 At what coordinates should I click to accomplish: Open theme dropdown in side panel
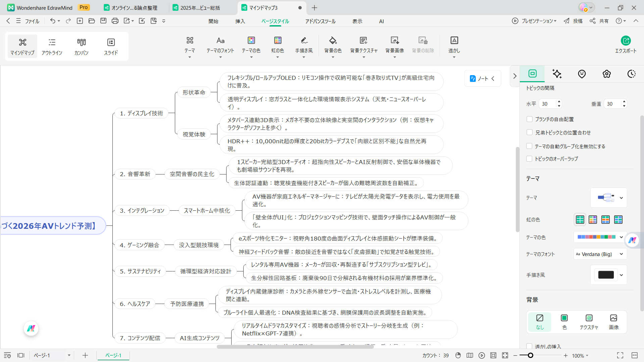609,198
